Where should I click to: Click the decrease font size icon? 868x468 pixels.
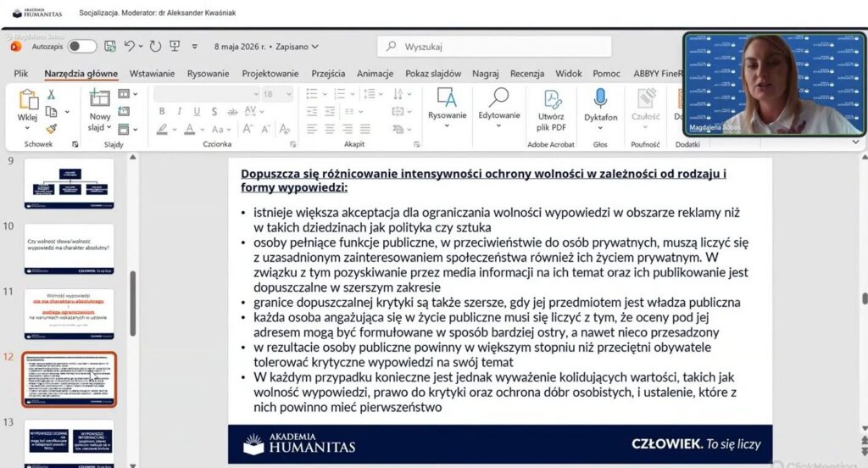tap(265, 129)
